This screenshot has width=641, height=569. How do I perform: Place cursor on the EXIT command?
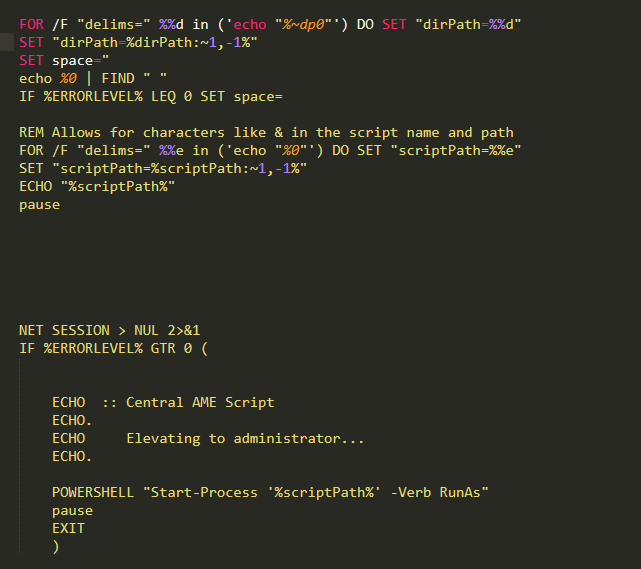point(68,528)
